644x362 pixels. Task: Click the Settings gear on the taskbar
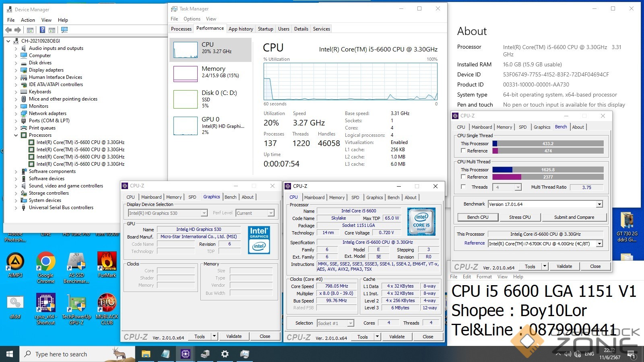(225, 354)
